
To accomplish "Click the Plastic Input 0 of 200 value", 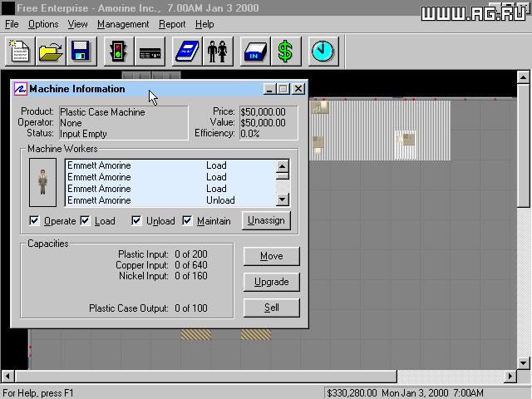I will 191,254.
